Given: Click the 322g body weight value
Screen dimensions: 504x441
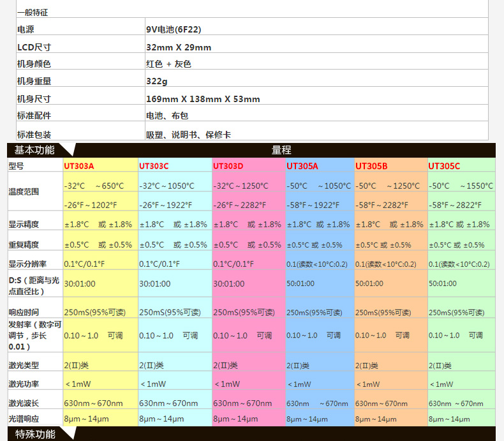Looking at the screenshot, I should [156, 82].
